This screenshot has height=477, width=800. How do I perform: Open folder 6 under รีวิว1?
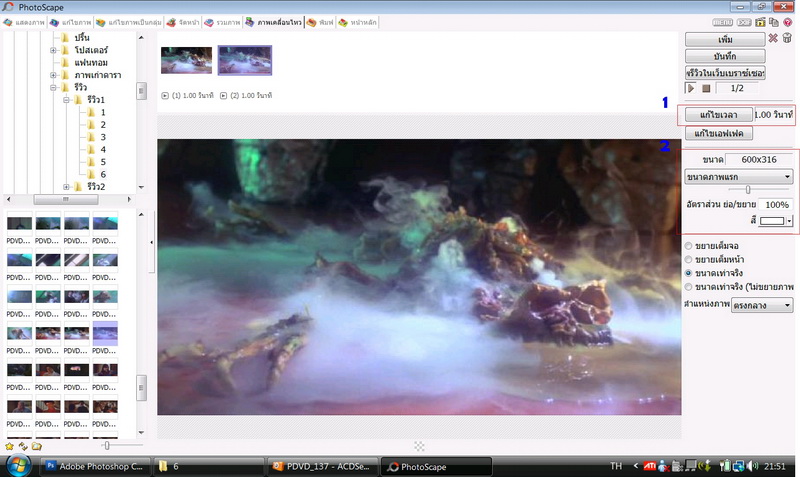(x=103, y=174)
